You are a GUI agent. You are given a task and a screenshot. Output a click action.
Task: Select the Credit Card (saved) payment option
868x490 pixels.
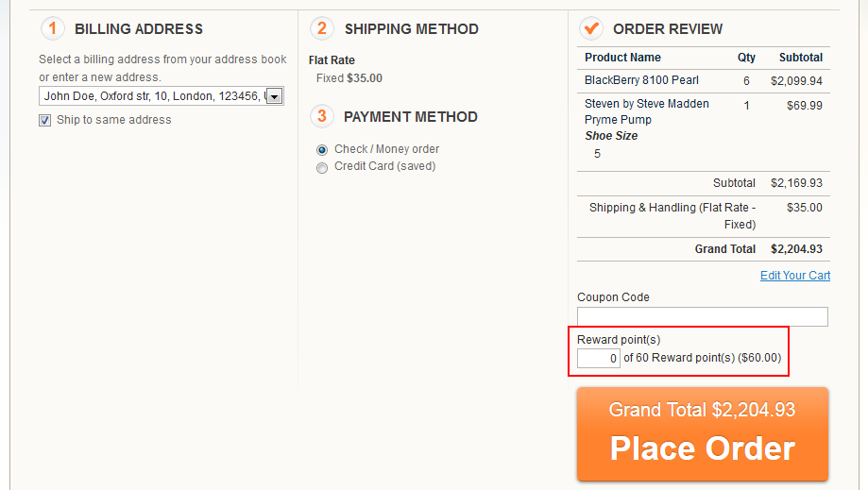tap(322, 167)
